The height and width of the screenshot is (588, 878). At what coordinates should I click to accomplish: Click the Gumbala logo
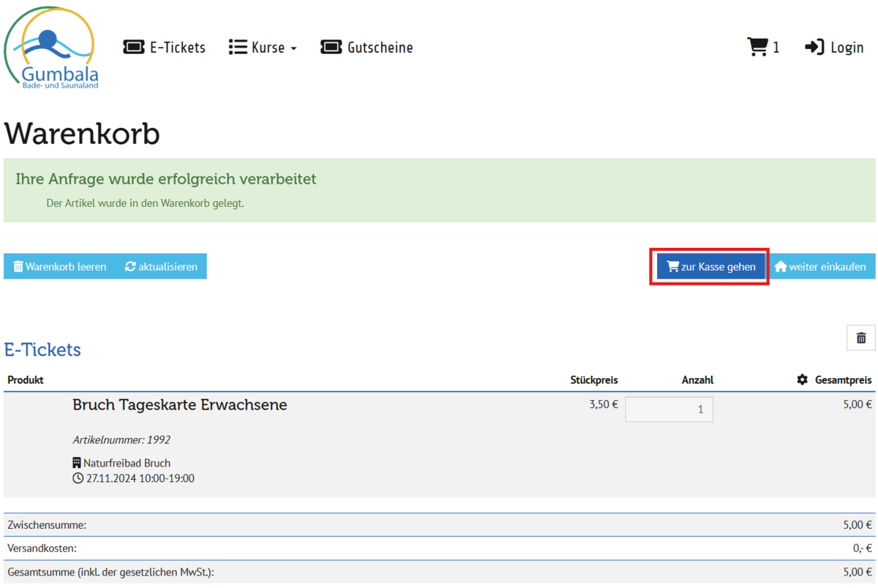coord(50,48)
